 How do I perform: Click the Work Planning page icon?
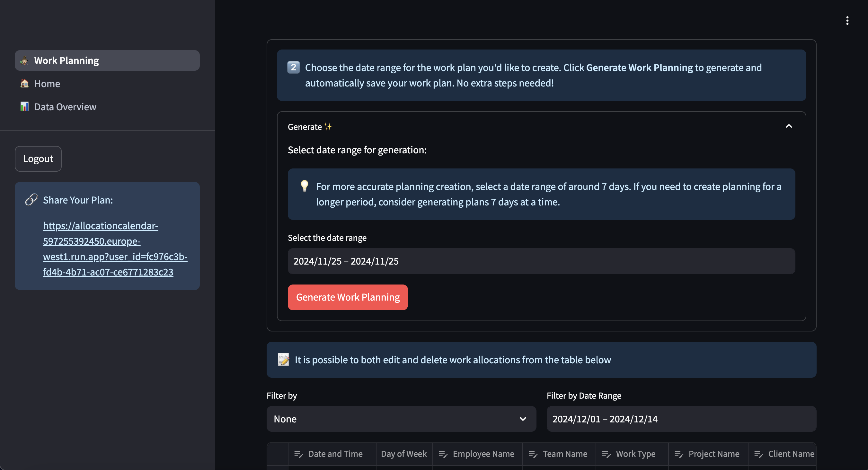[x=24, y=61]
